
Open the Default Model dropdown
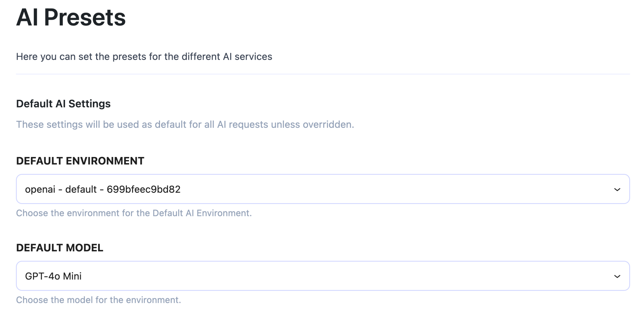tap(323, 276)
